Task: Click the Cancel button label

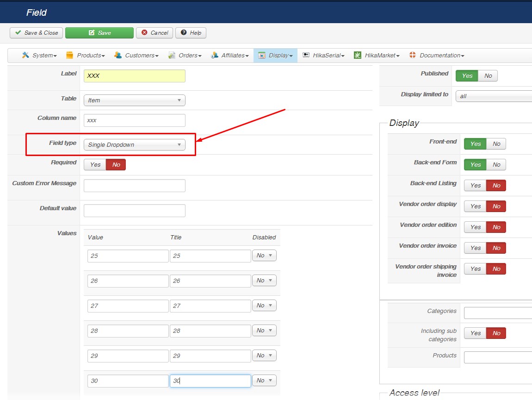Action: [159, 33]
